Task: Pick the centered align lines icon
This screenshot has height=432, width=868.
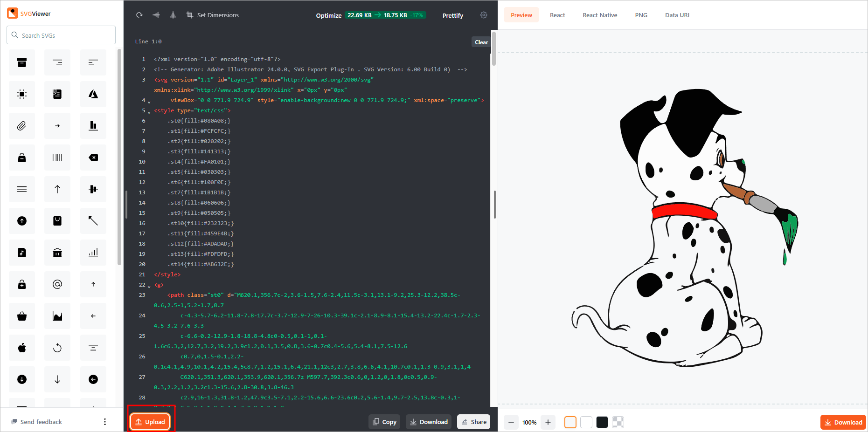Action: [x=93, y=348]
